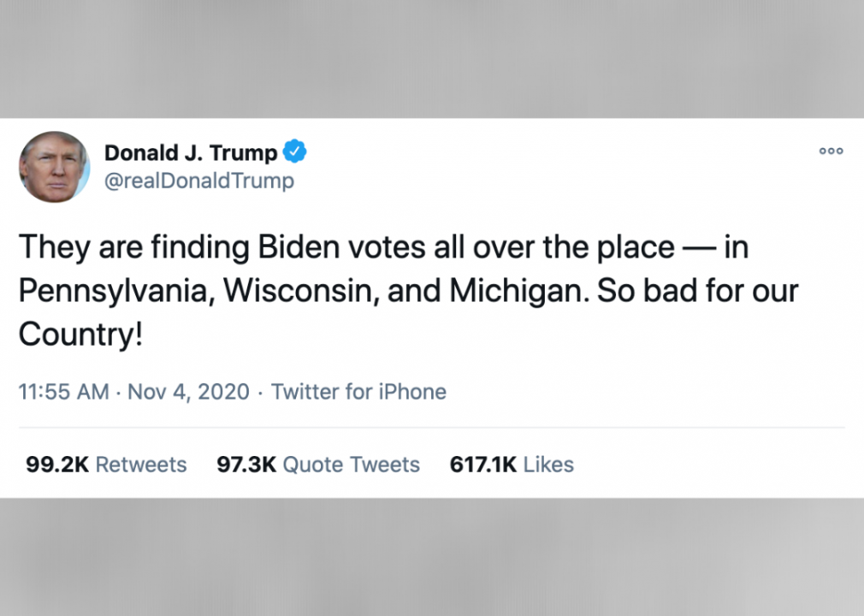Click the Nov 4, 2020 date
The width and height of the screenshot is (864, 616).
tap(188, 392)
